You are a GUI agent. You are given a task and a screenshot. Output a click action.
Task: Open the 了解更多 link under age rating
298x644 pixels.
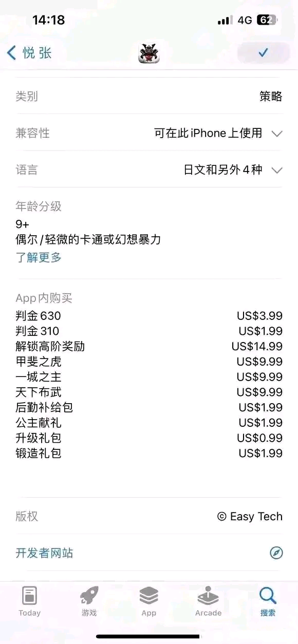click(39, 257)
